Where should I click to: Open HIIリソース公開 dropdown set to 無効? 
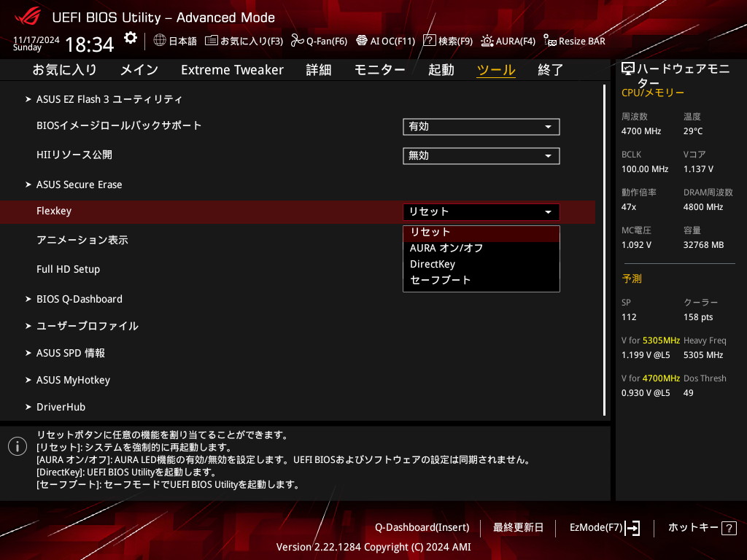pos(481,156)
